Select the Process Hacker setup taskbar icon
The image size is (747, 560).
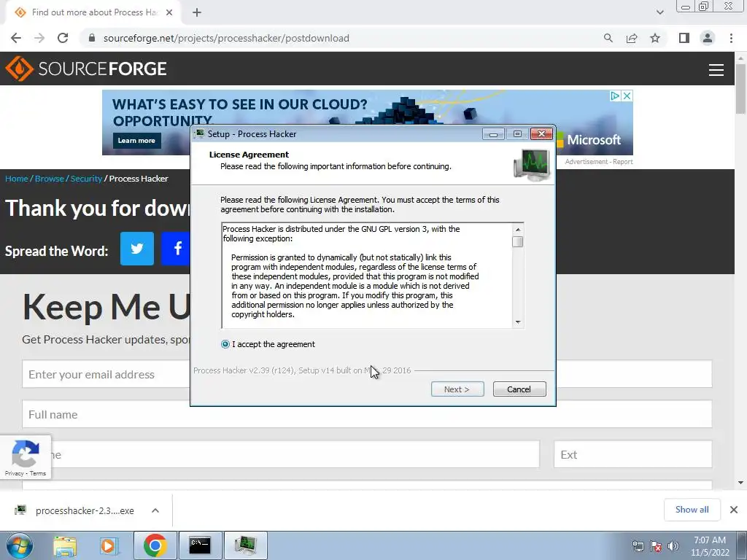[x=245, y=545]
